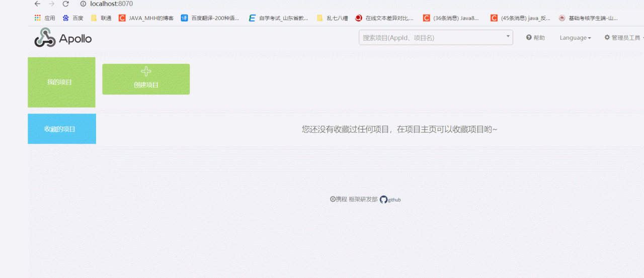Image resolution: width=644 pixels, height=278 pixels.
Task: Open the 百度 bookmark
Action: (x=73, y=18)
